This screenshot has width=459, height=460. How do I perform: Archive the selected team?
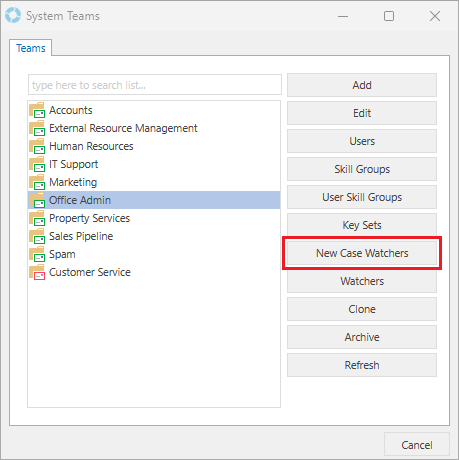click(362, 337)
